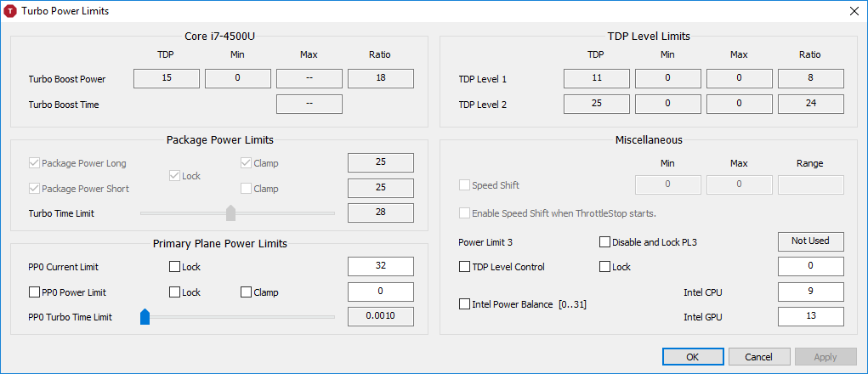Click the PP0 Turbo Time Limit slider thumb
Screen dimensions: 868x374
click(x=145, y=317)
